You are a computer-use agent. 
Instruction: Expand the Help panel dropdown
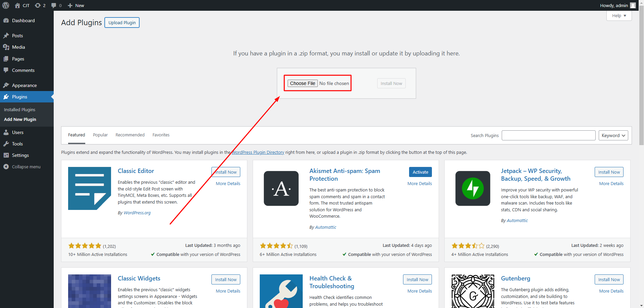pyautogui.click(x=619, y=15)
